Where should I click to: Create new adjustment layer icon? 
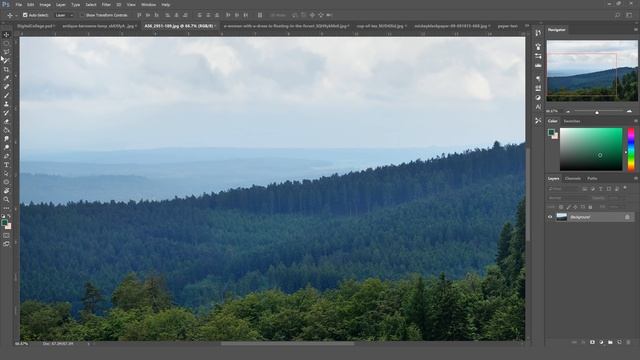[601, 342]
